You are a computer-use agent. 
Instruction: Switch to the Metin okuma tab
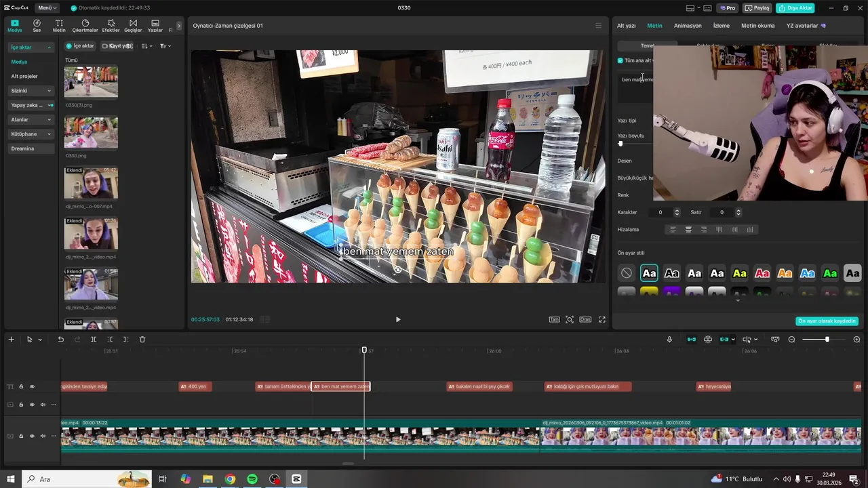coord(757,26)
